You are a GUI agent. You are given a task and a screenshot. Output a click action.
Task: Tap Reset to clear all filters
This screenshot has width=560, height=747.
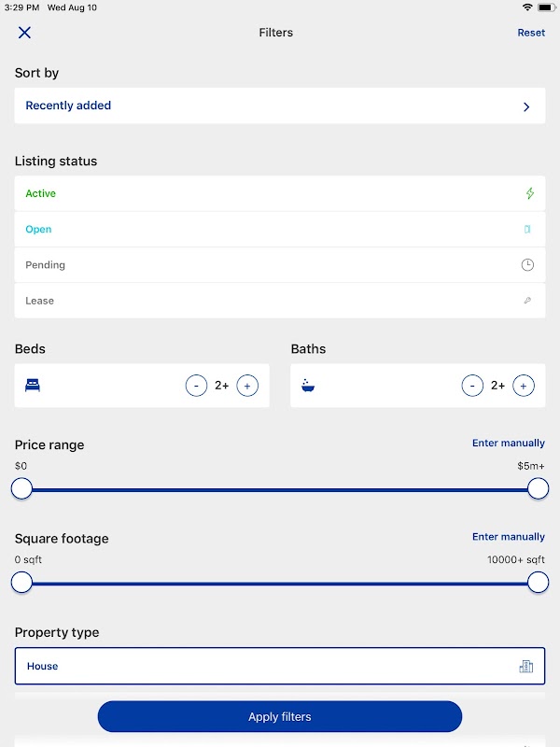point(531,33)
